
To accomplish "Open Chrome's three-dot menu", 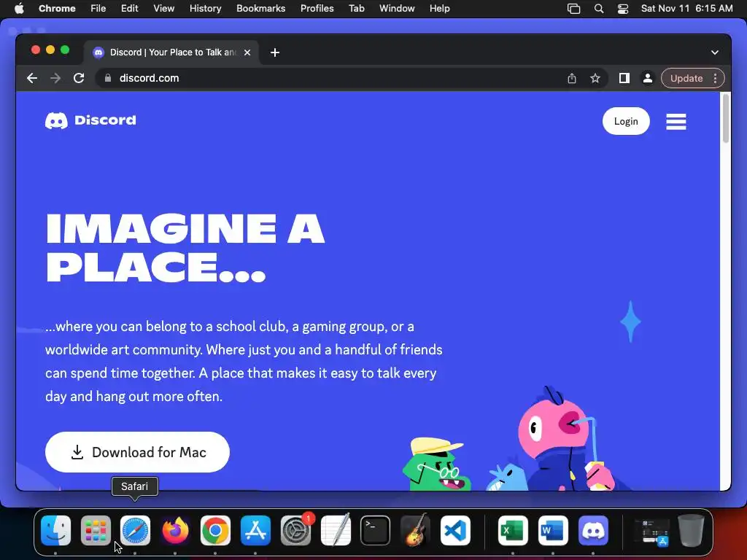I will pyautogui.click(x=715, y=78).
